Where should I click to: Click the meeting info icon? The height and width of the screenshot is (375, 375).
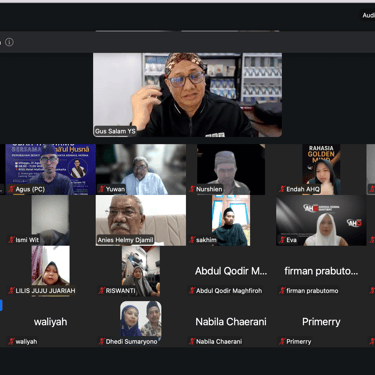tap(9, 42)
